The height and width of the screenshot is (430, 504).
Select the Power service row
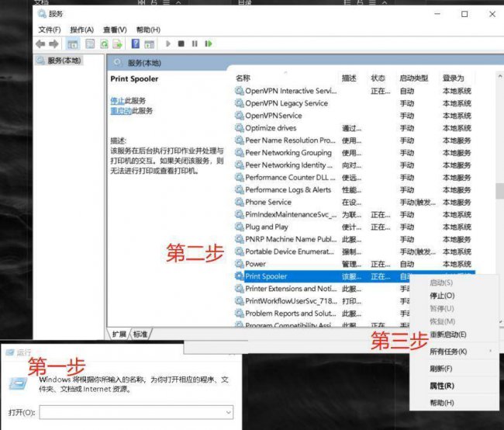[354, 264]
